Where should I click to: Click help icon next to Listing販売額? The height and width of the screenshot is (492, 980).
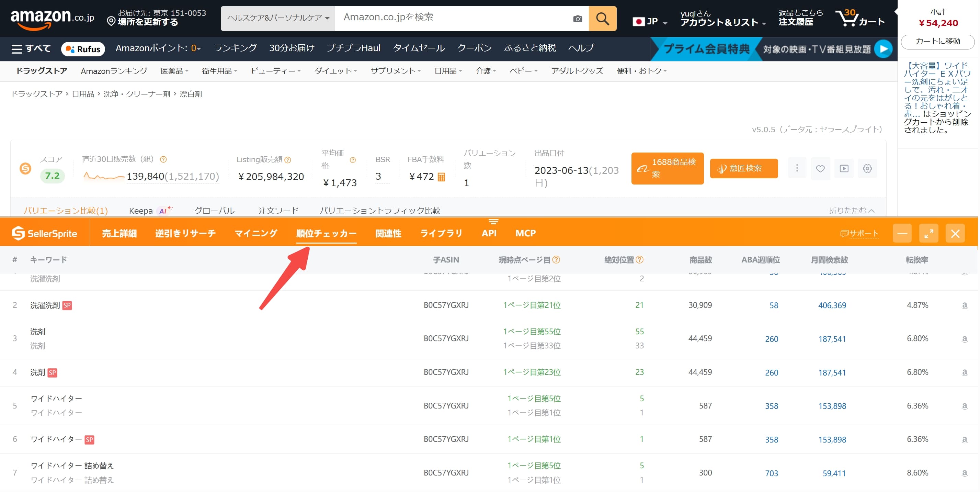point(288,160)
